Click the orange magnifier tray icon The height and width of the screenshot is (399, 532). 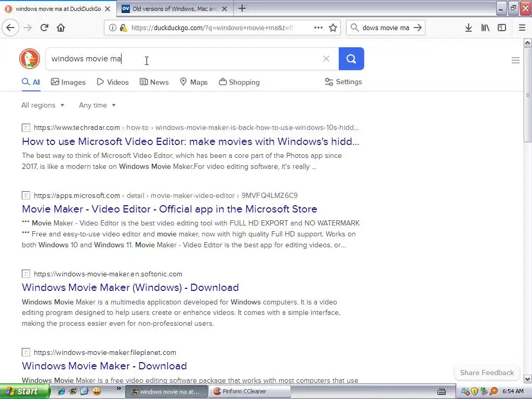pos(494,391)
